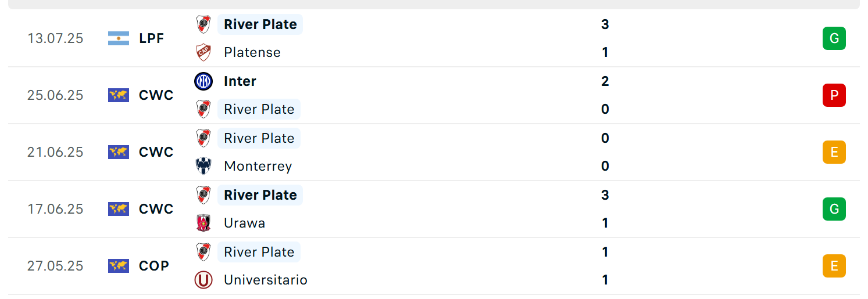Select the COP competition label
This screenshot has height=299, width=868.
tap(154, 266)
